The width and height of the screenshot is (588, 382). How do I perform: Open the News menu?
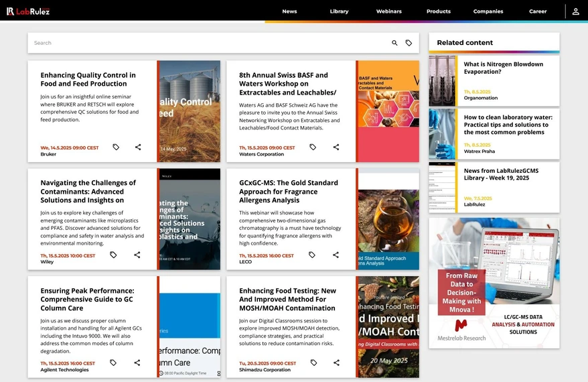pos(289,11)
